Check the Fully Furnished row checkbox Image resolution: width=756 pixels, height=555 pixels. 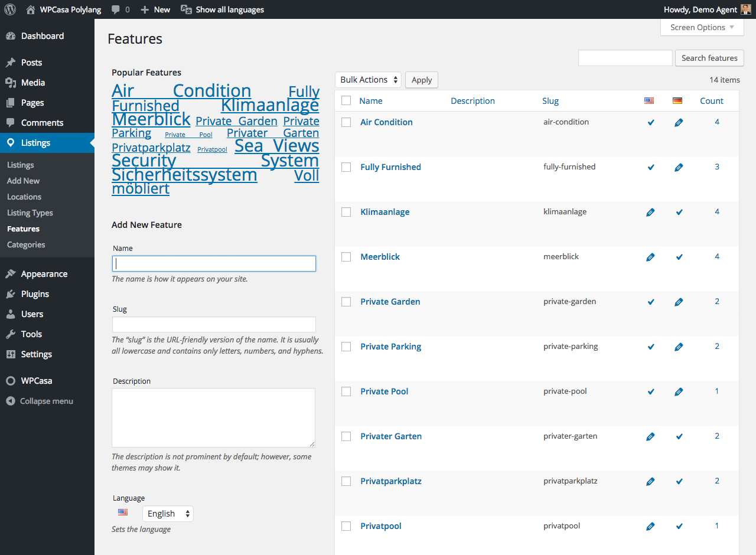[346, 167]
